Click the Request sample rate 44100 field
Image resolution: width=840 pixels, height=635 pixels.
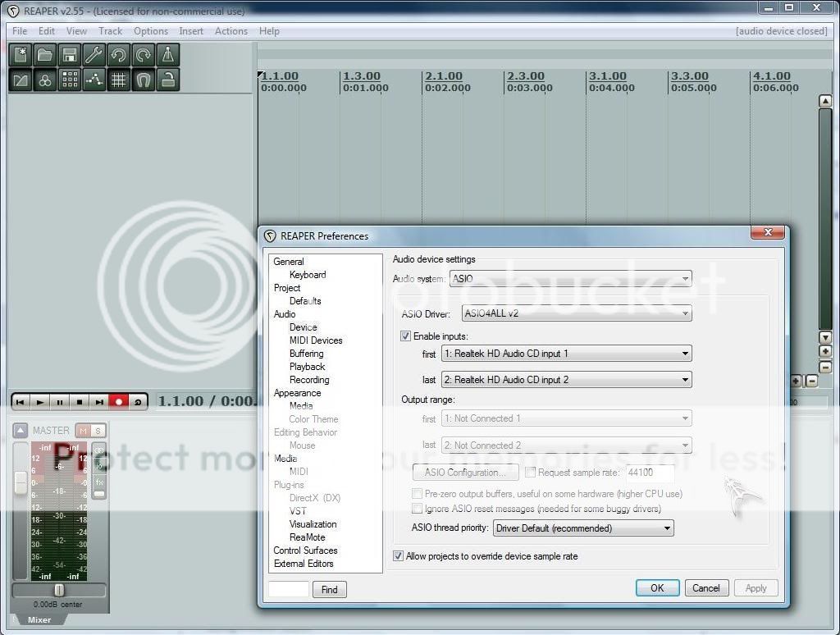click(x=650, y=472)
